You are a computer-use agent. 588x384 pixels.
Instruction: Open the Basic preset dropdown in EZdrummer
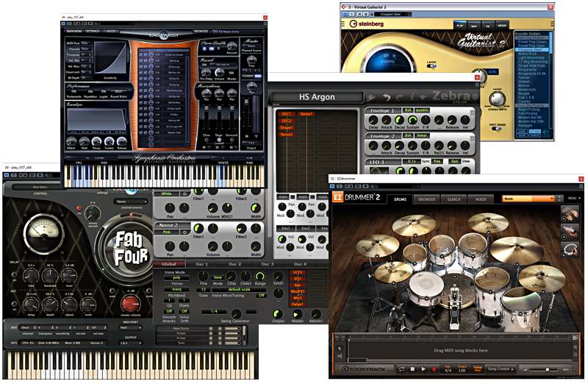pyautogui.click(x=528, y=199)
